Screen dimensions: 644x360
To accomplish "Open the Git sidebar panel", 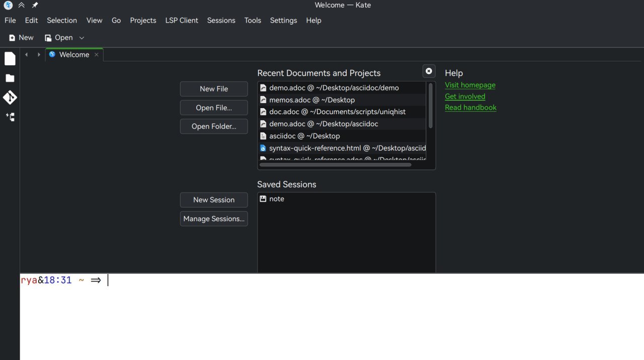I will point(10,98).
